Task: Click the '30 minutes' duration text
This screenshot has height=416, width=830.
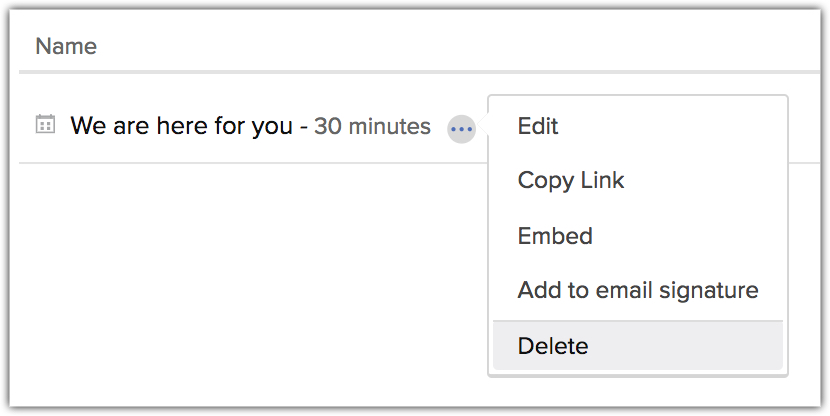Action: 372,127
